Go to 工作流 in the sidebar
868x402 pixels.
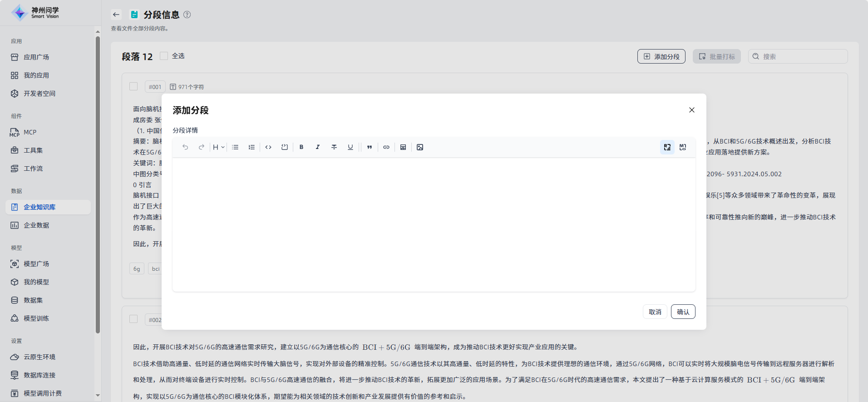(33, 169)
